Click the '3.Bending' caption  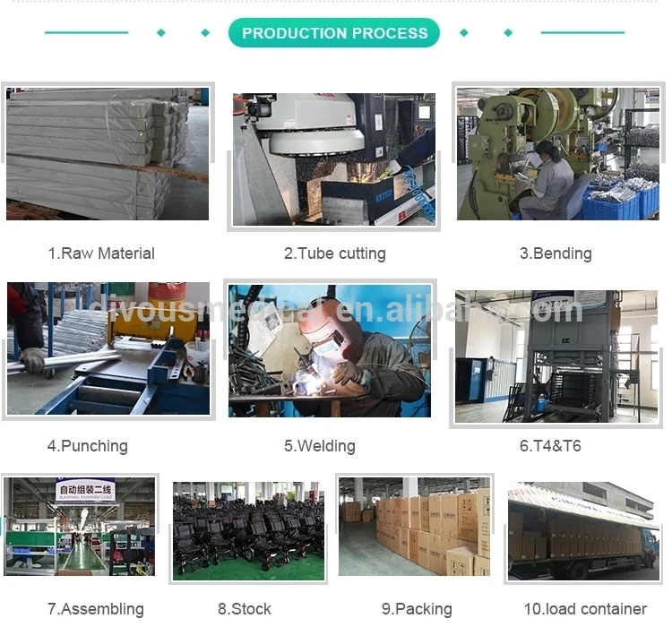(x=556, y=253)
